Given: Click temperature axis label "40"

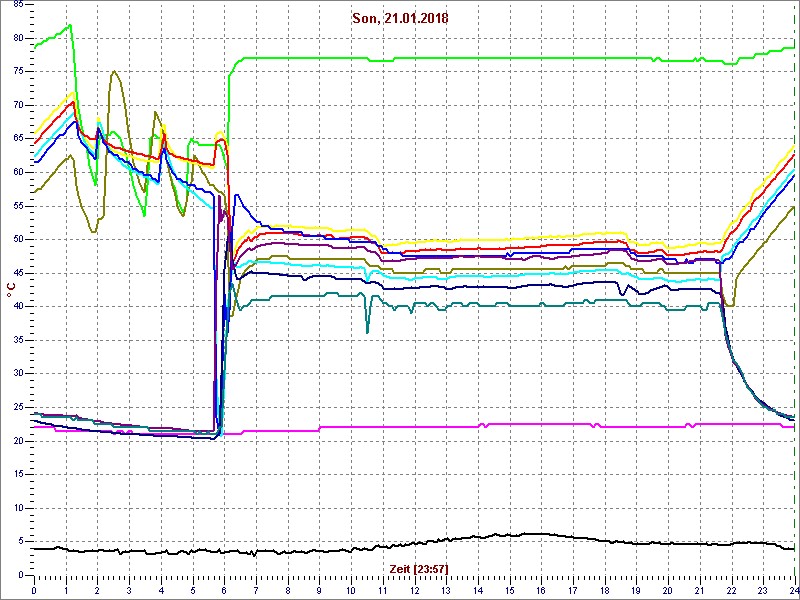Looking at the screenshot, I should (17, 307).
